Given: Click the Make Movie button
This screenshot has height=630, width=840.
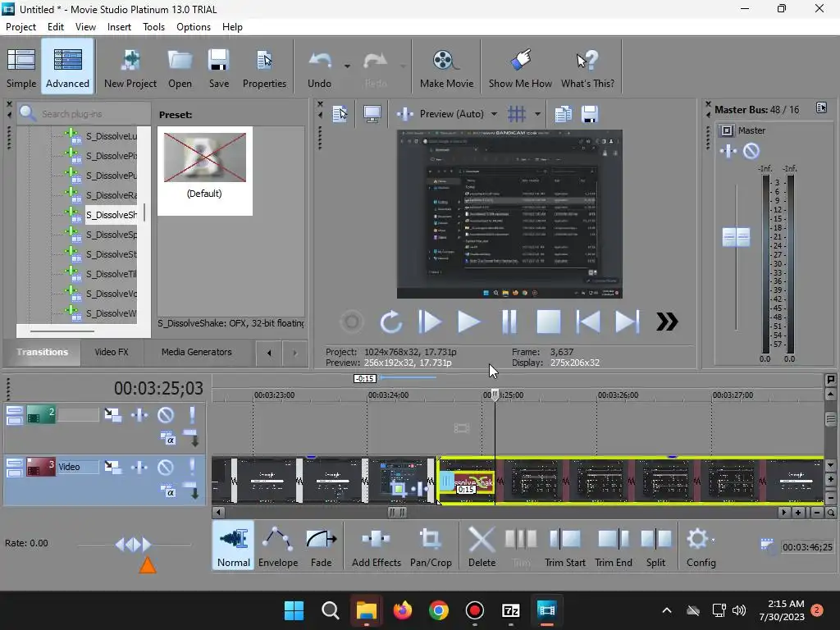Looking at the screenshot, I should point(446,67).
